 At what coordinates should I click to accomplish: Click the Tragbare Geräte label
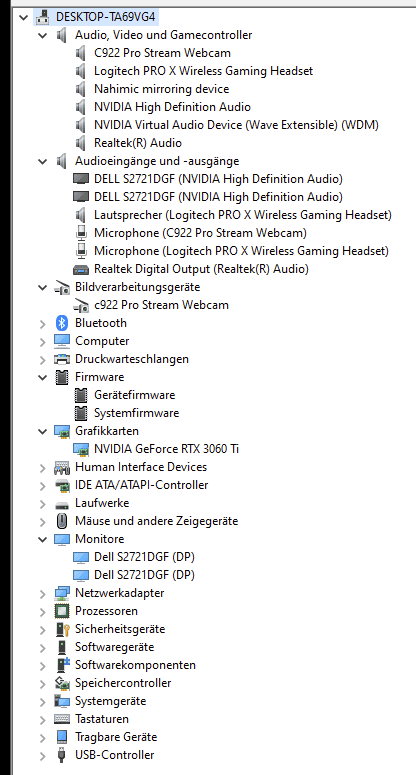(x=116, y=737)
